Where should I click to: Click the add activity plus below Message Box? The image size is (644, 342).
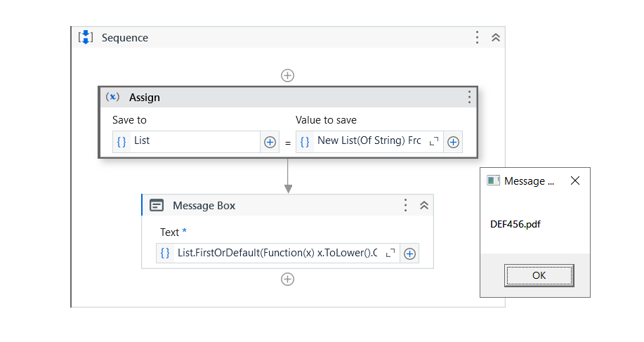(x=287, y=279)
